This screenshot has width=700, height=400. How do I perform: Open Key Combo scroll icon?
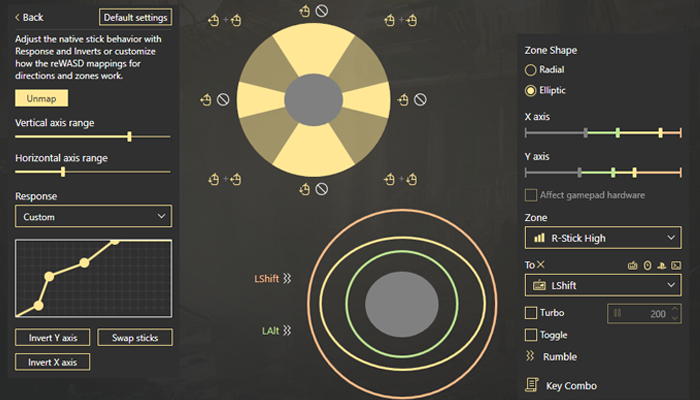coord(531,384)
